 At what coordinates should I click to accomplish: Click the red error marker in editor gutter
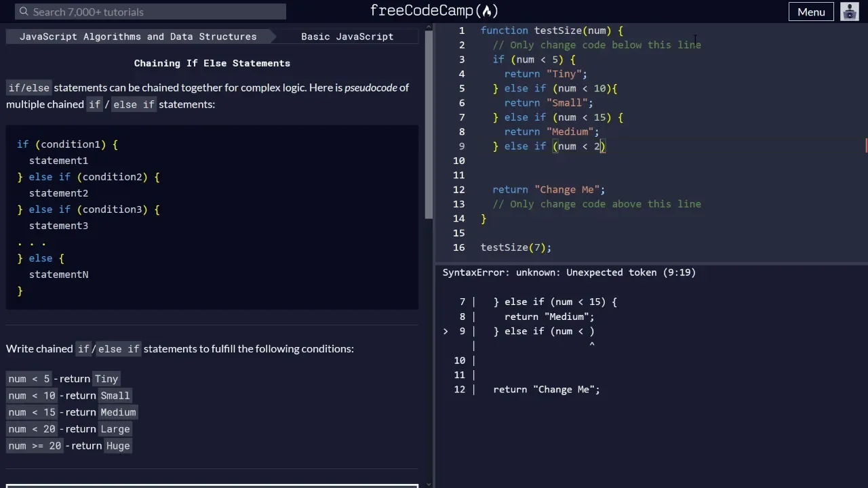click(866, 146)
